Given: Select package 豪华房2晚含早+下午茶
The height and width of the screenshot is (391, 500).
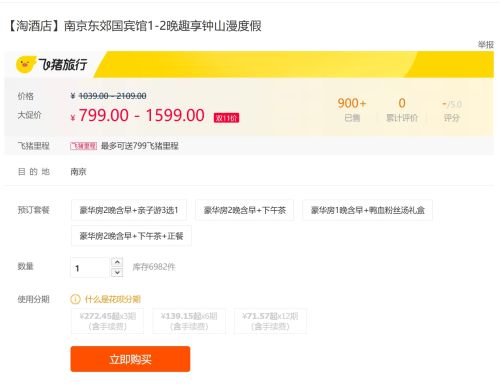Looking at the screenshot, I should tap(244, 210).
